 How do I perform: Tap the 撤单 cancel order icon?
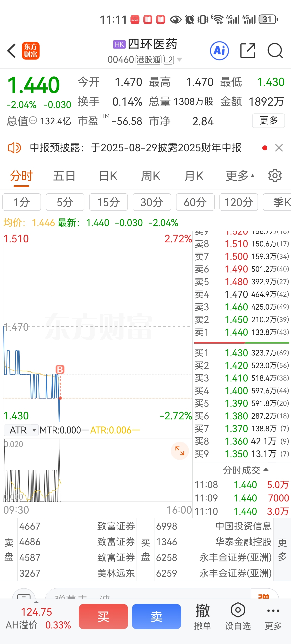click(x=202, y=616)
